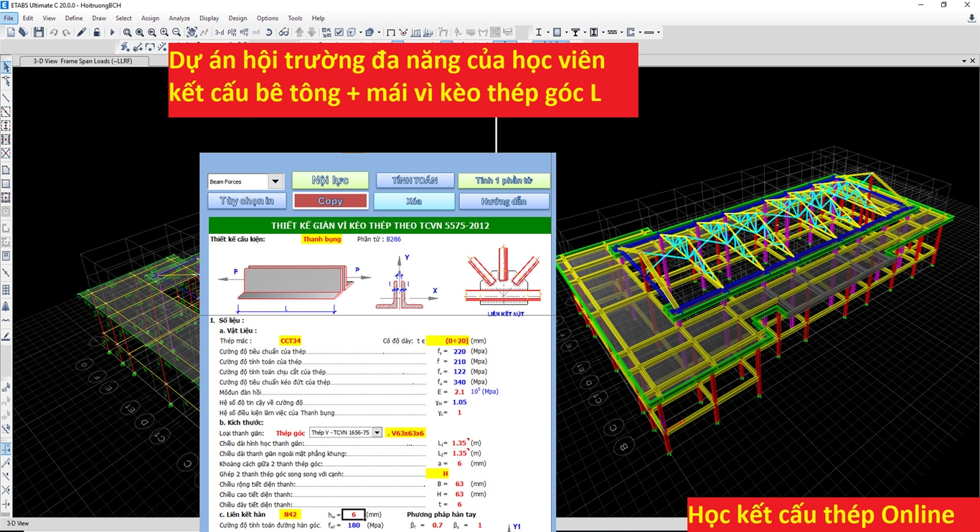Click the Redo arrow icon
Image resolution: width=980 pixels, height=532 pixels.
click(x=66, y=32)
